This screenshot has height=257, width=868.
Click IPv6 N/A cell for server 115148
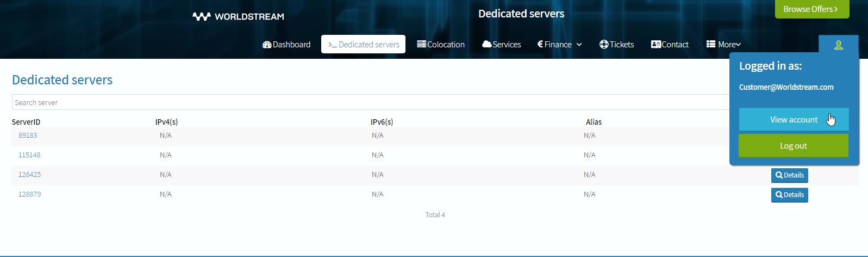tap(378, 155)
